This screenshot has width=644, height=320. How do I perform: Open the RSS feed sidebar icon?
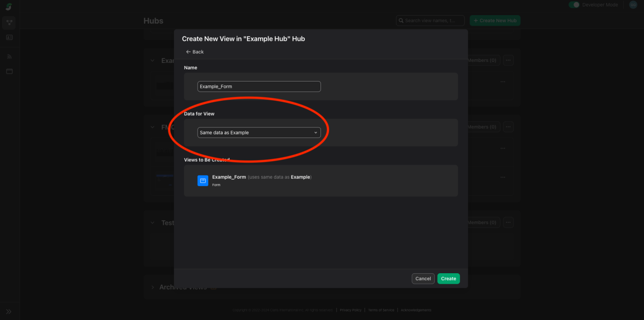click(x=9, y=56)
